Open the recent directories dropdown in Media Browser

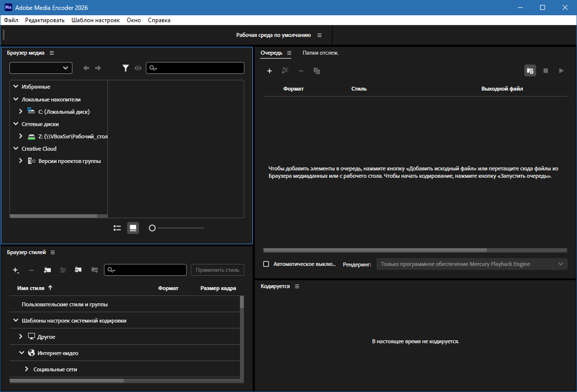(41, 68)
